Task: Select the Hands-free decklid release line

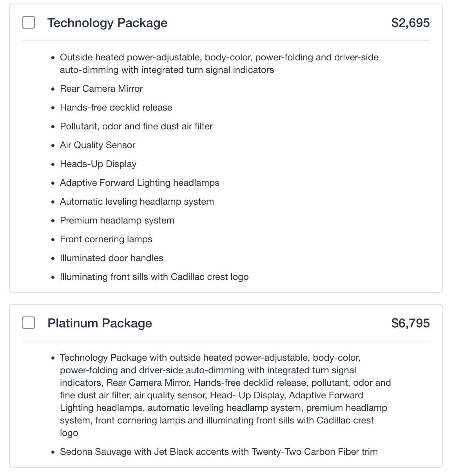Action: [x=116, y=107]
